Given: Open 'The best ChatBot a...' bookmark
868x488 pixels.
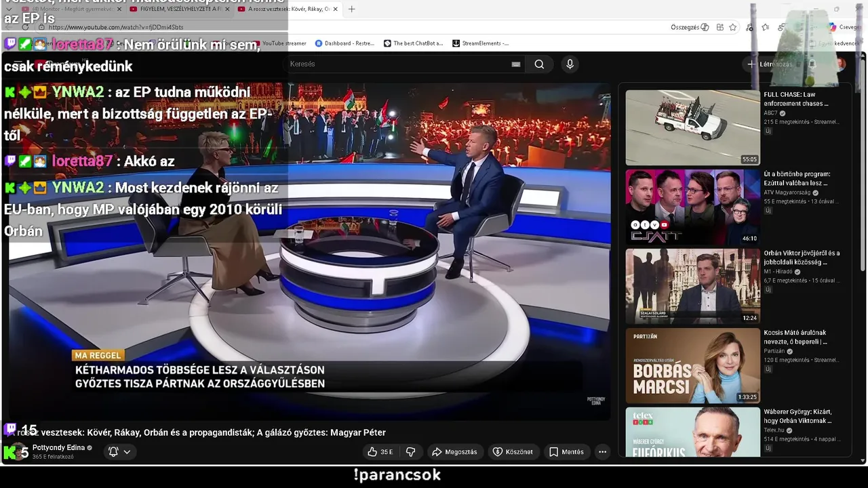Looking at the screenshot, I should click(413, 43).
